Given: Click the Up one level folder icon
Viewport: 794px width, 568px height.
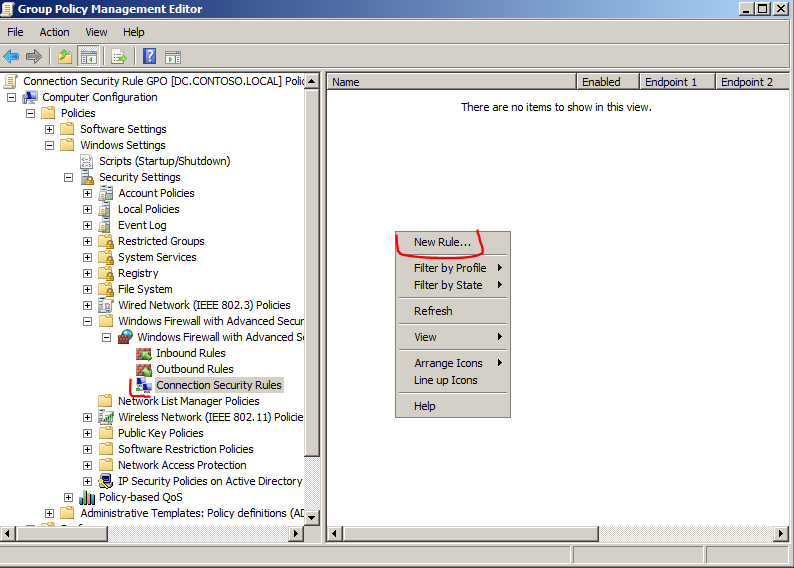Looking at the screenshot, I should (64, 56).
